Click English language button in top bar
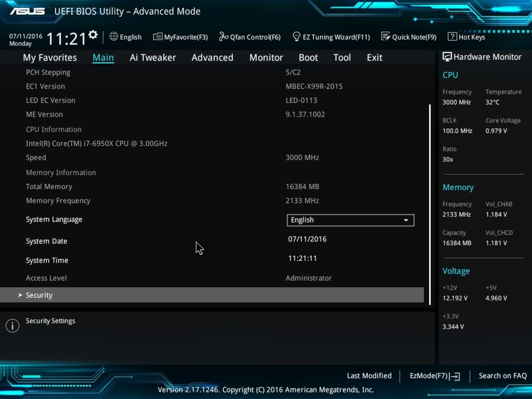 (125, 37)
